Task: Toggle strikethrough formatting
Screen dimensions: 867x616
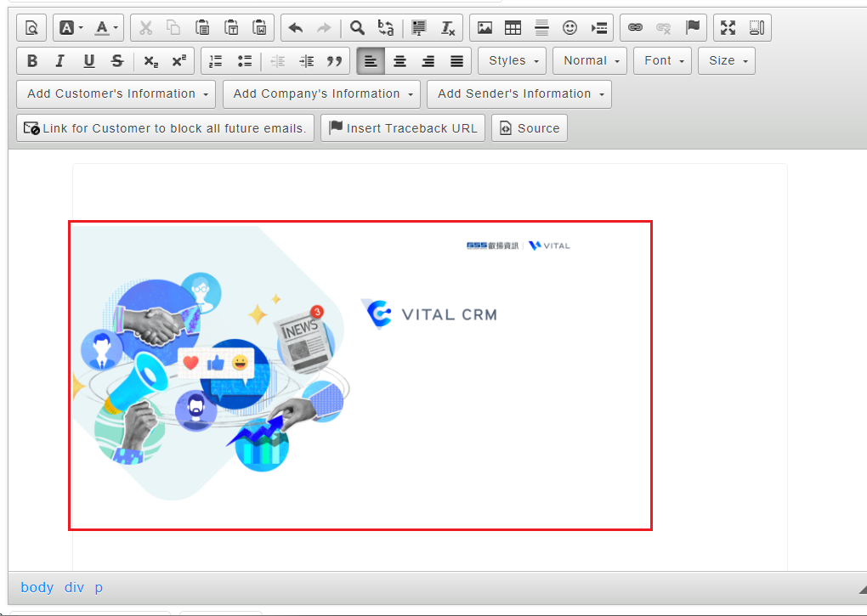Action: click(x=117, y=61)
